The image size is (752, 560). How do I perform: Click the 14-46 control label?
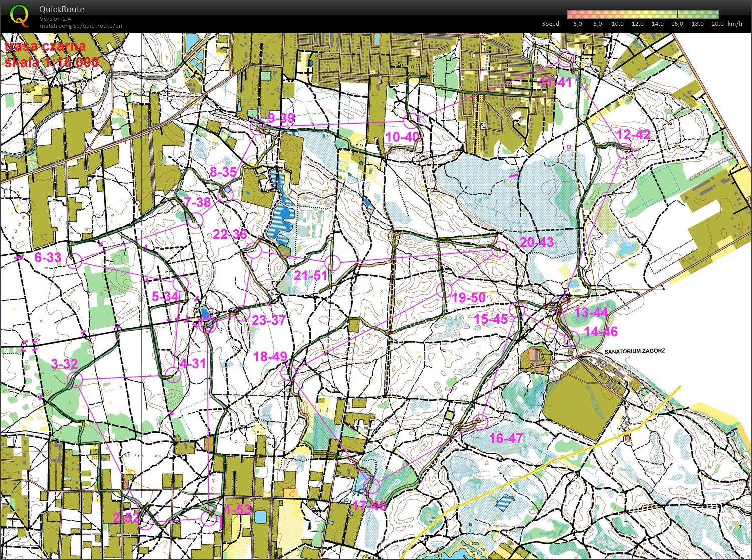click(601, 331)
